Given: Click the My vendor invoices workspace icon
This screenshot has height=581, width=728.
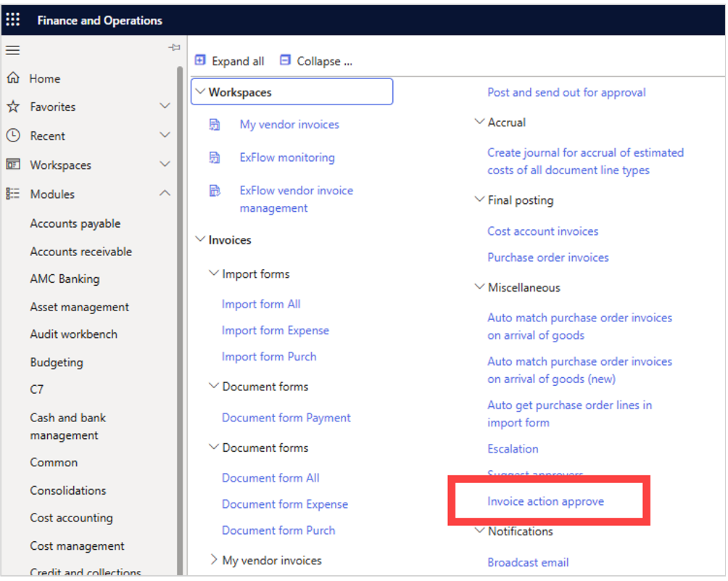Looking at the screenshot, I should click(215, 125).
